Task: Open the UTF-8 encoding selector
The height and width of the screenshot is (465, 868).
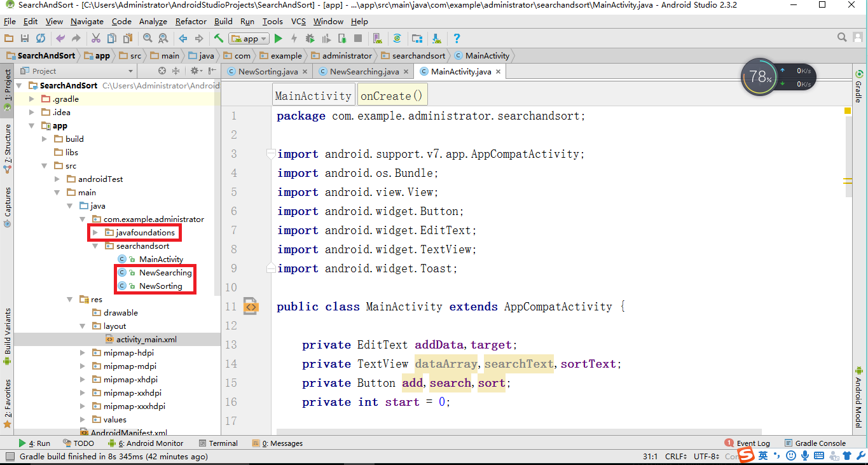Action: point(706,456)
